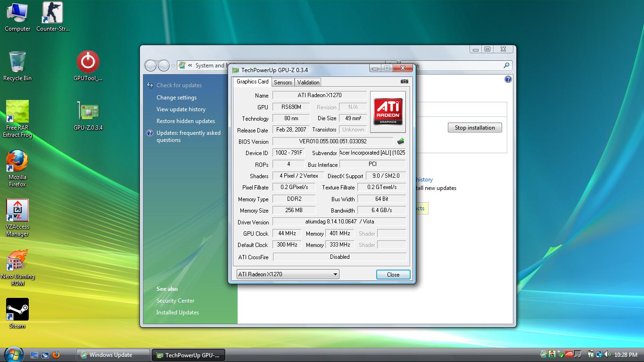Click the Windows Update taskbar button
644x362 pixels.
[x=113, y=355]
